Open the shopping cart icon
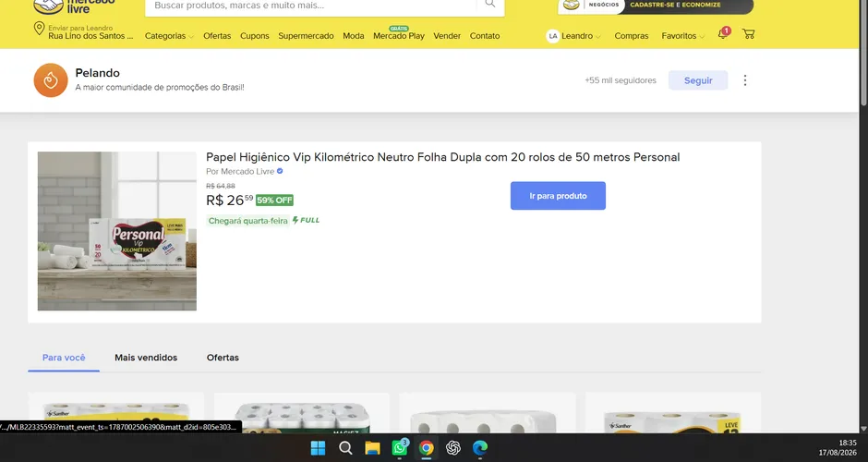868x462 pixels. coord(749,34)
